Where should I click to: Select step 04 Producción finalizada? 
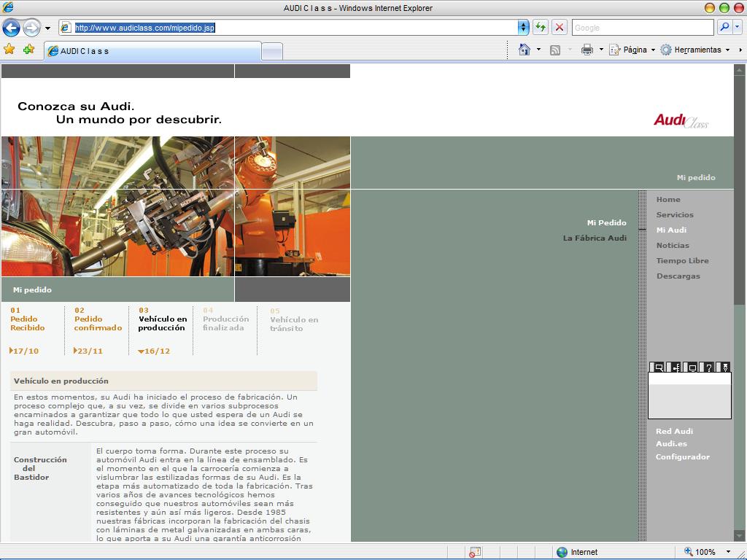tap(226, 319)
